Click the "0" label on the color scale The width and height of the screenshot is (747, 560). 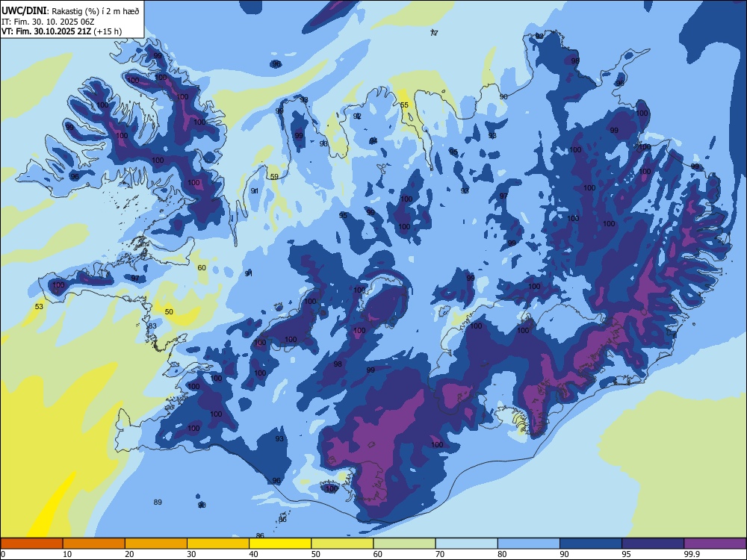(x=3, y=554)
